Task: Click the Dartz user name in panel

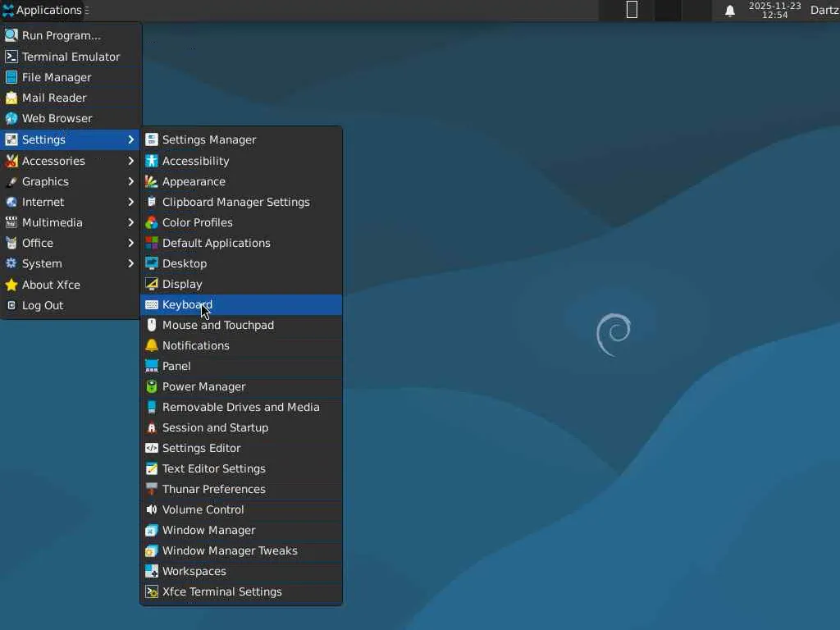Action: tap(824, 10)
